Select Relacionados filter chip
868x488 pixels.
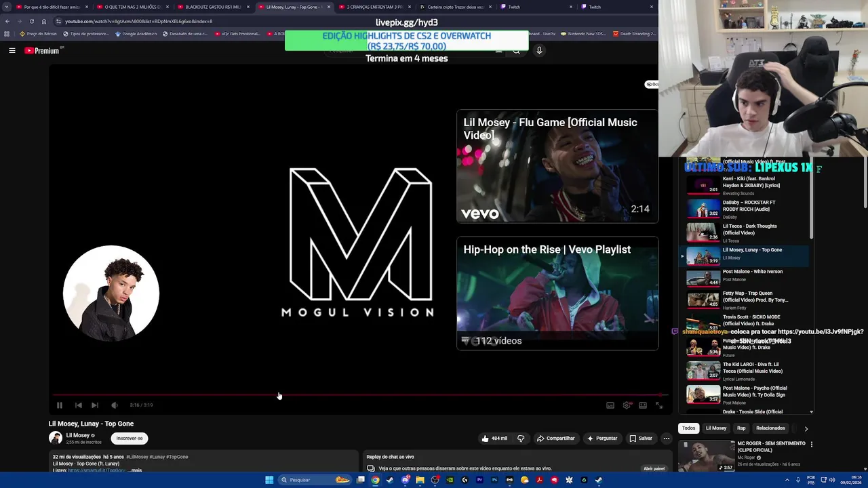point(770,428)
